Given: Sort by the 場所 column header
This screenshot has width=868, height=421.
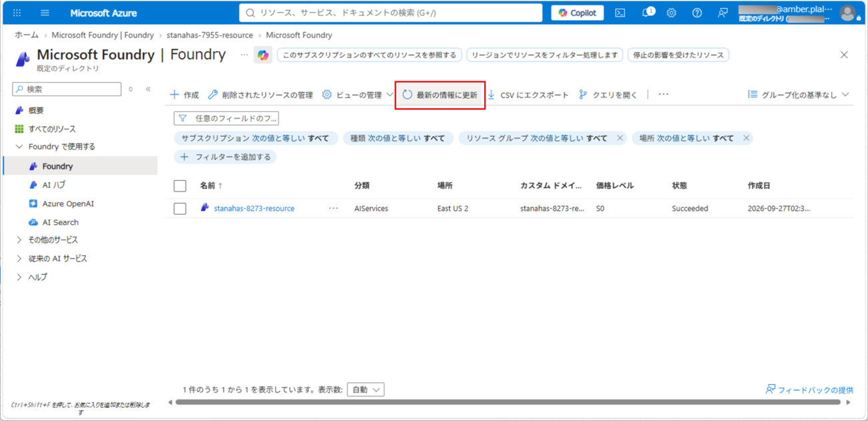Looking at the screenshot, I should click(x=445, y=185).
